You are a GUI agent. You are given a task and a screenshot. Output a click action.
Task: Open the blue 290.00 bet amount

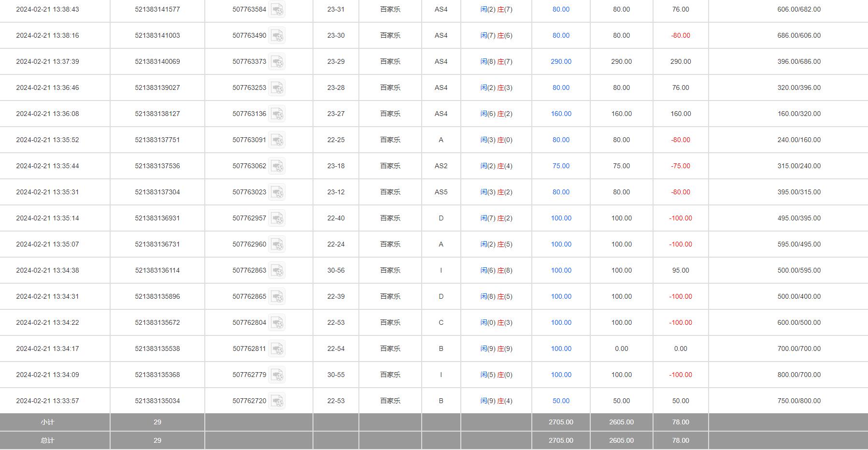(561, 61)
